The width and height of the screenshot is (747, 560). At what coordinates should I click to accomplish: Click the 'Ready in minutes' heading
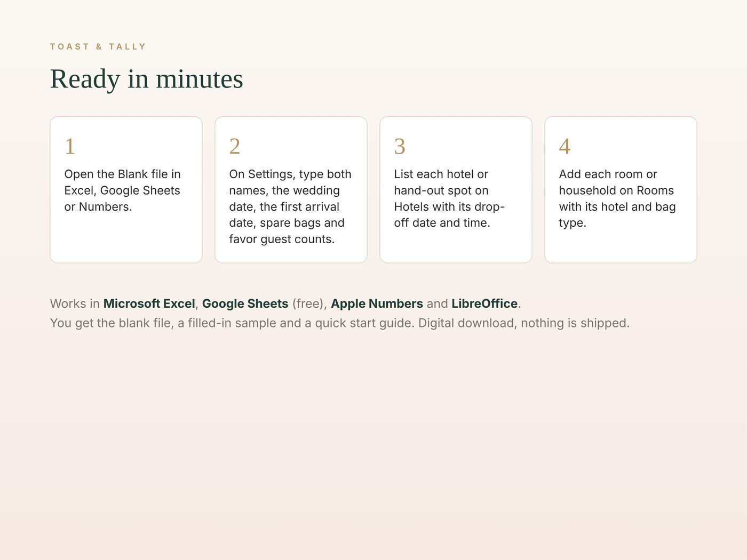147,79
